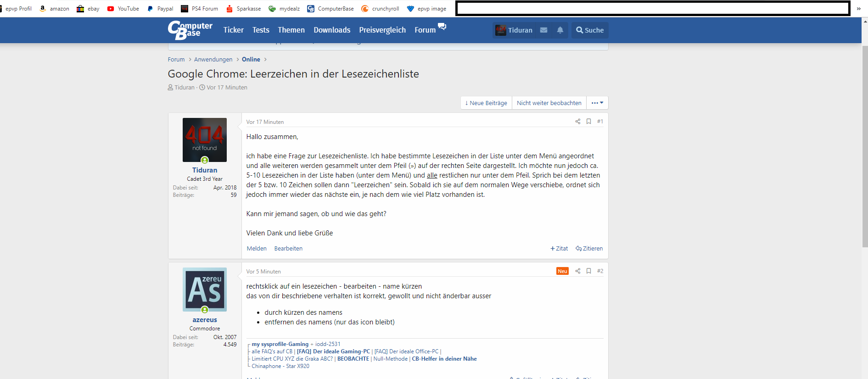Open the PS4 Forum bookmark
Screen dimensions: 868x379
199,9
